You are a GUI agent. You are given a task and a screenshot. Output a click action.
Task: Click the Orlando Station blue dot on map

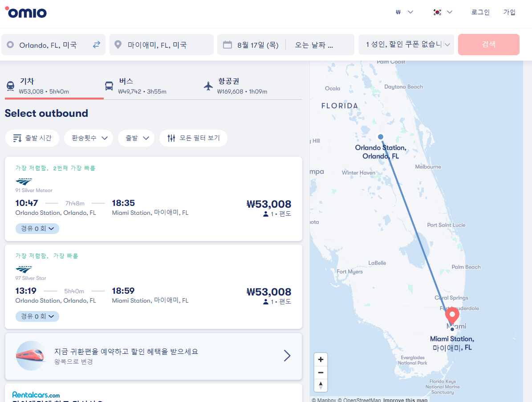click(381, 137)
